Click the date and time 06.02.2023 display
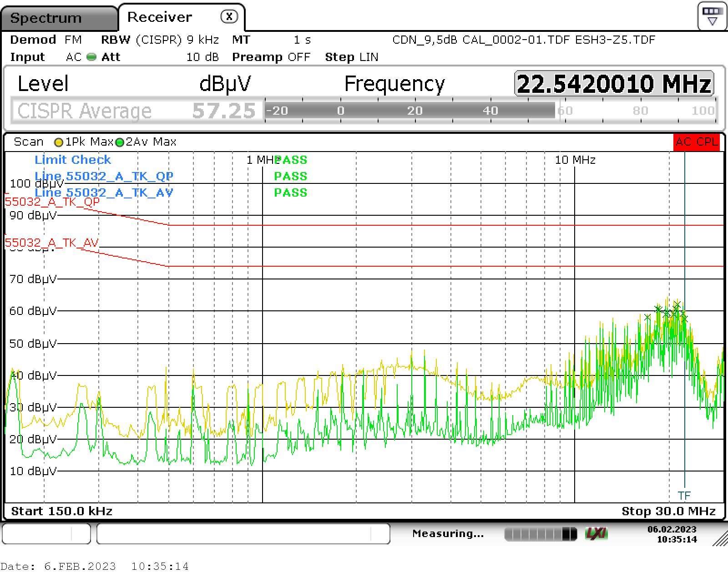Image resolution: width=728 pixels, height=588 pixels. (x=672, y=534)
